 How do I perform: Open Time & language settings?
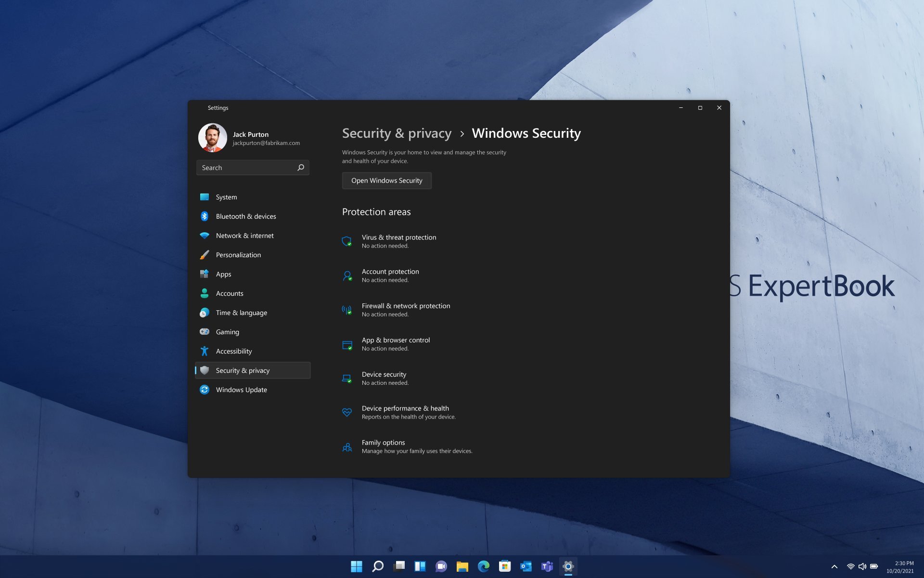pyautogui.click(x=241, y=313)
